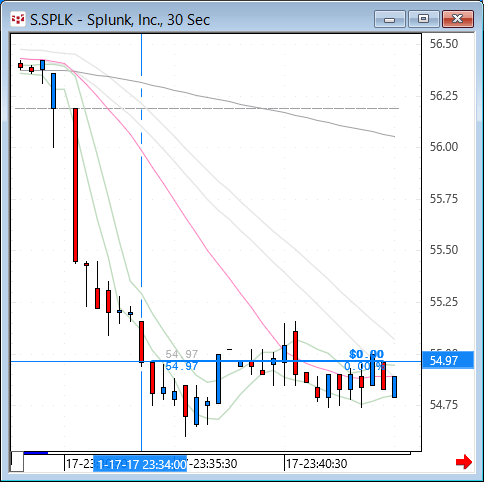Click the blue 54.97 order price label
The width and height of the screenshot is (484, 482).
182,366
